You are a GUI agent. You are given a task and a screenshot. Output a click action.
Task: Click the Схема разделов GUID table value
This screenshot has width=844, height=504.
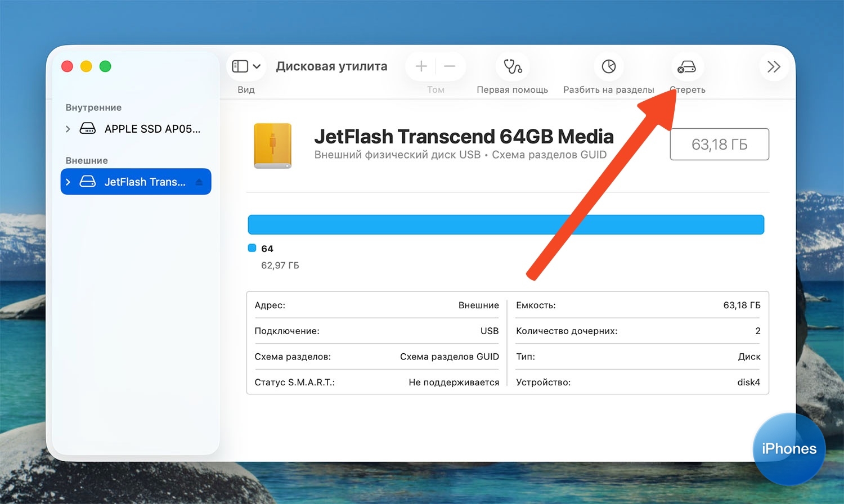point(450,357)
